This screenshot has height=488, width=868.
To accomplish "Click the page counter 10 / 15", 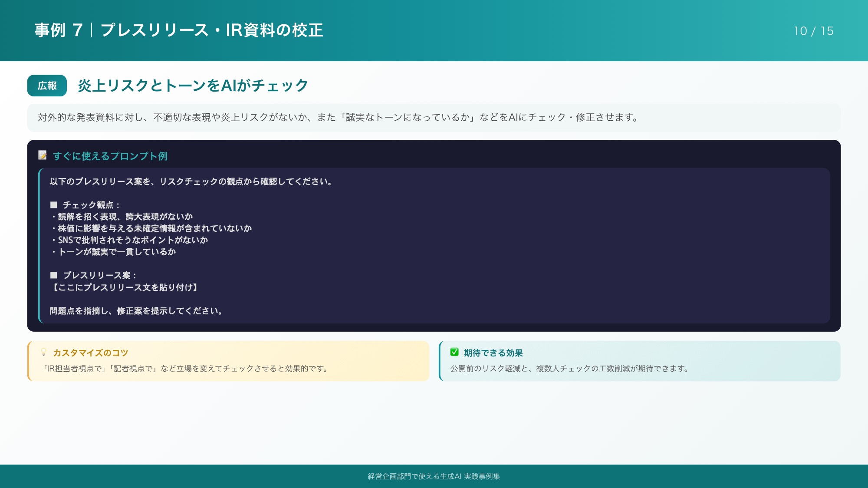I will pyautogui.click(x=814, y=31).
